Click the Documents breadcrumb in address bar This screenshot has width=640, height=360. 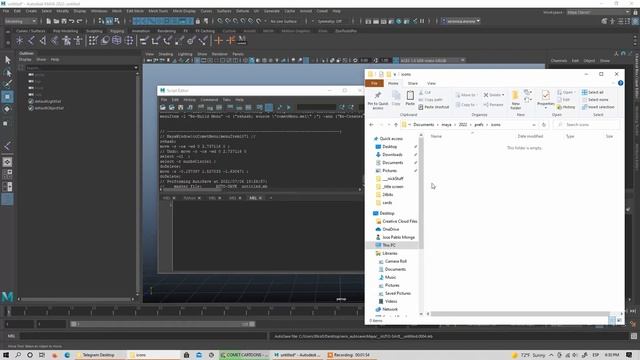click(x=423, y=125)
